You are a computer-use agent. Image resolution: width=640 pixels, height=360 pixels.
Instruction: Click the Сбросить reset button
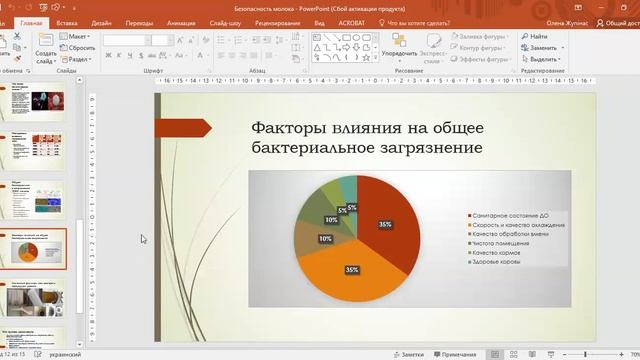[78, 48]
